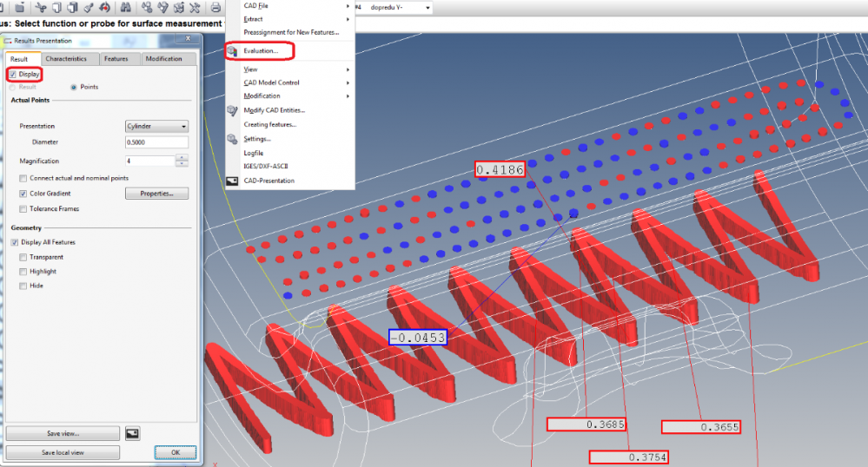
Task: Choose Creating features... from the menu
Action: coord(269,124)
